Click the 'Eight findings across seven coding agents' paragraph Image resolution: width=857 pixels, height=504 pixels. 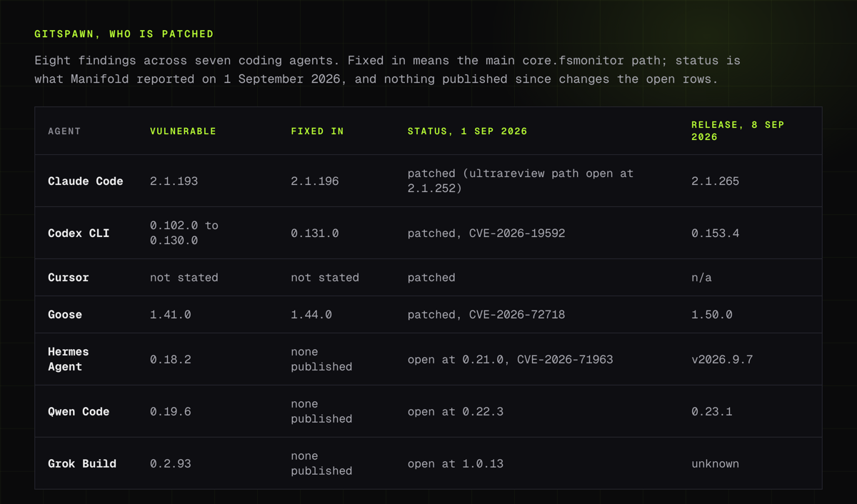coord(386,70)
